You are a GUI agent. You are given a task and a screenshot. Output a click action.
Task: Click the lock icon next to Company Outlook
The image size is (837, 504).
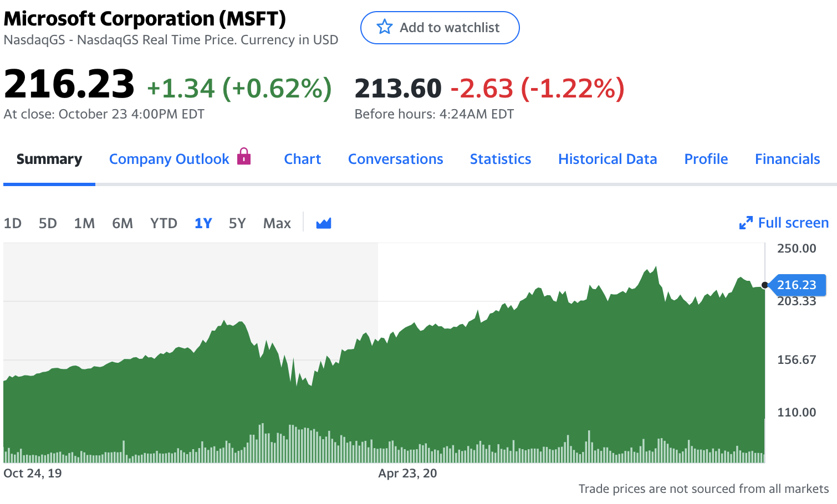coord(244,156)
